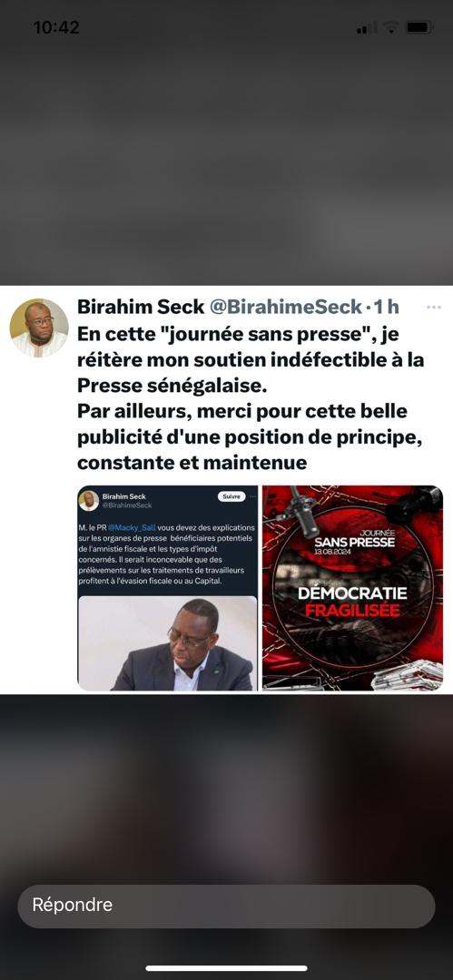
Task: Open the tweet's three-dot more options menu
Action: 434,308
